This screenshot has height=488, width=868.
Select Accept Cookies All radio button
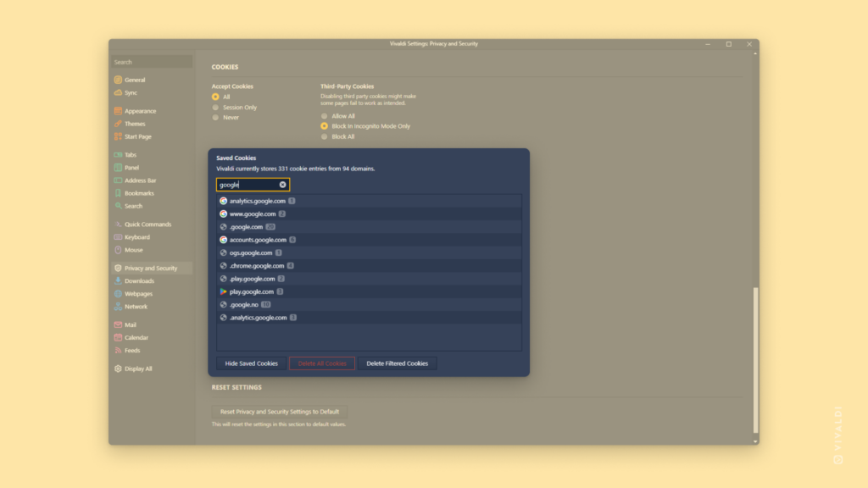pos(215,97)
